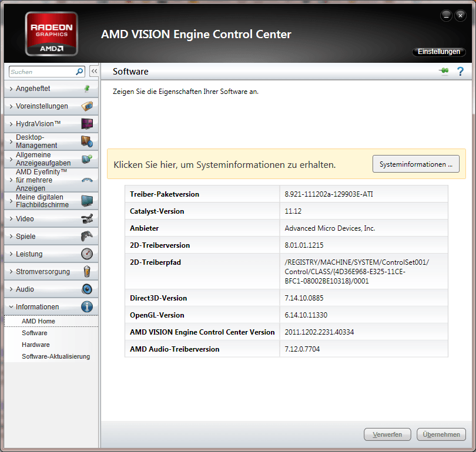Click the Stromversorgung battery icon

coord(87,271)
